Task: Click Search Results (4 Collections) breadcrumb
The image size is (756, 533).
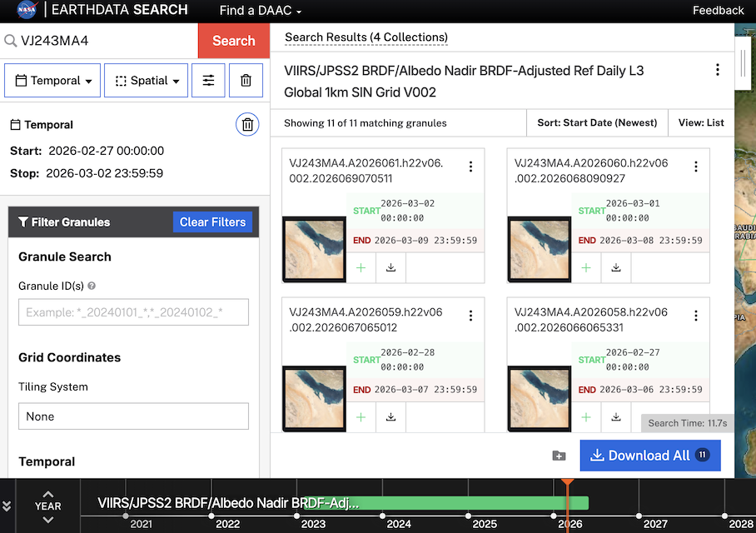Action: [366, 37]
